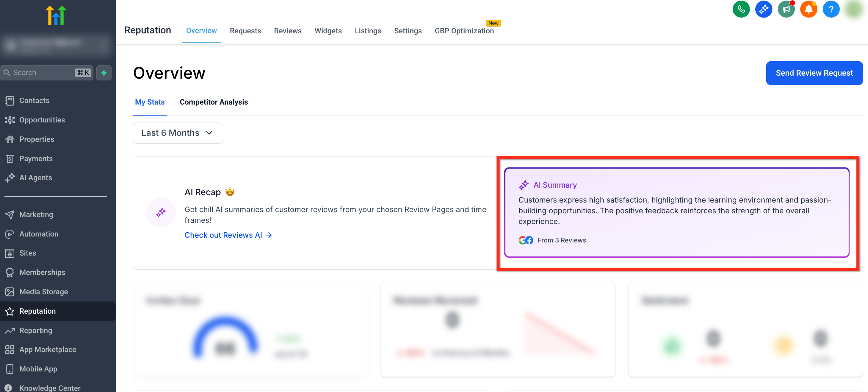Select the GBP Optimization tab

point(464,31)
